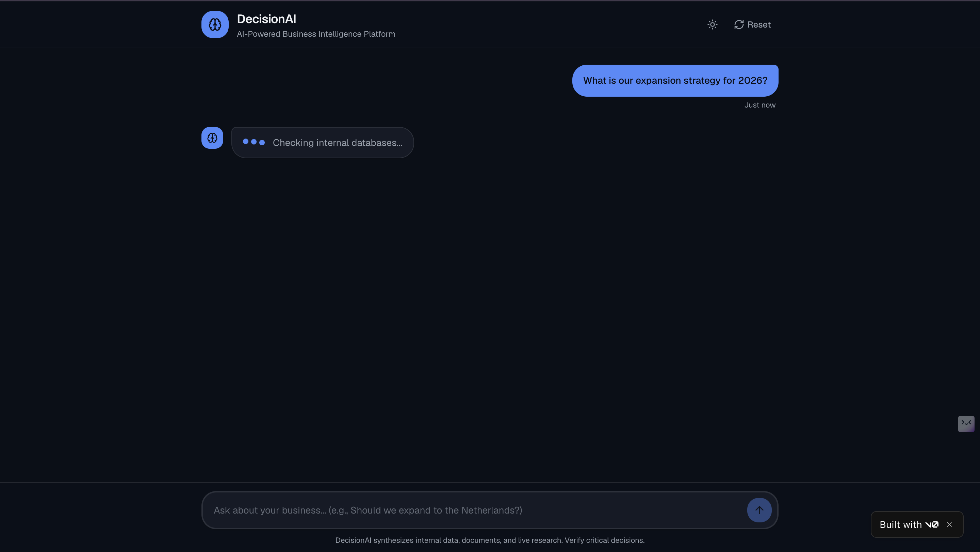Send the message with the arrow button
This screenshot has width=980, height=552.
(759, 510)
